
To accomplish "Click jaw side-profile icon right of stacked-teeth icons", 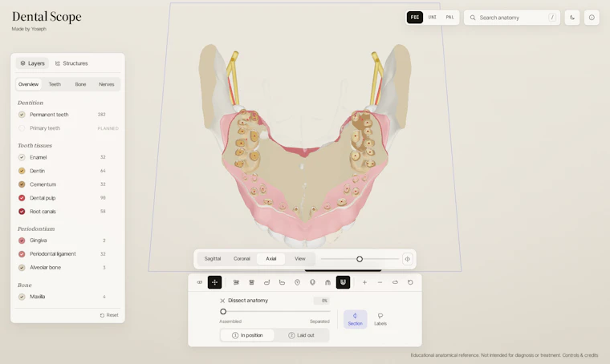I will point(266,282).
